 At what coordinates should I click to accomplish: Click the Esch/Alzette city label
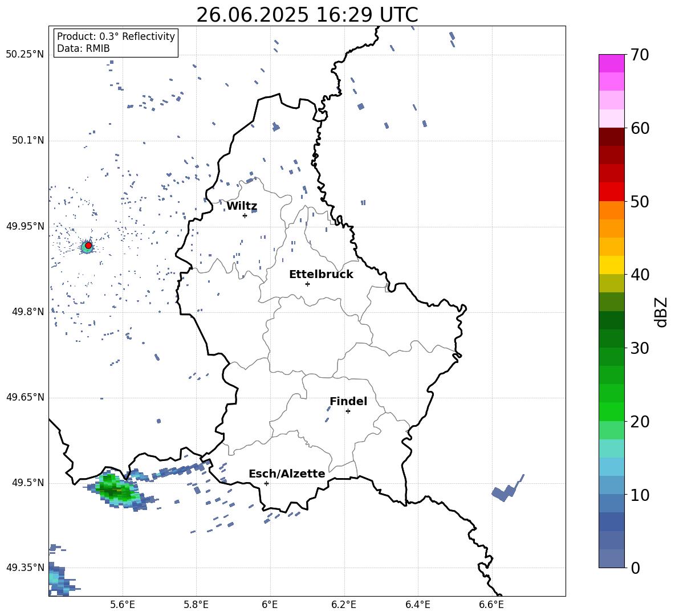click(x=287, y=474)
